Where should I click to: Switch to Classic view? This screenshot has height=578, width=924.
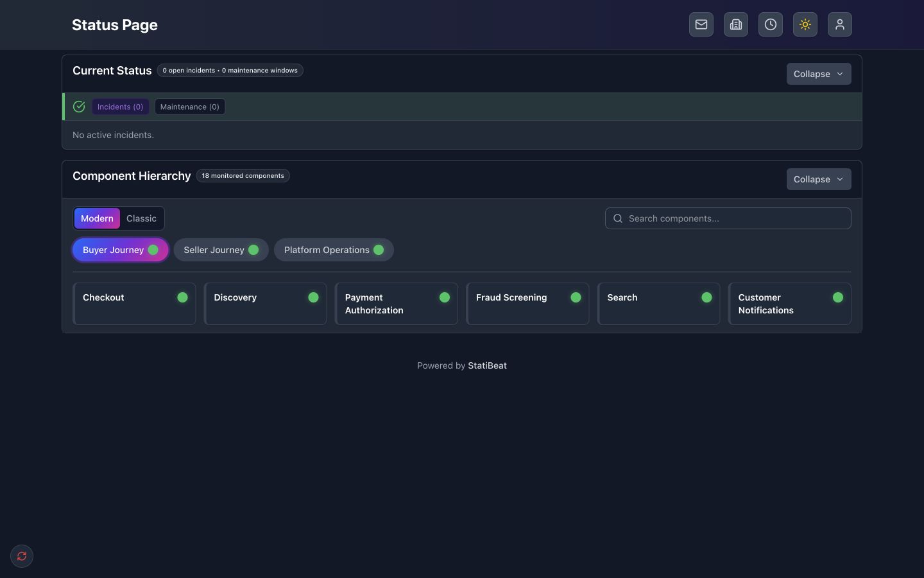click(141, 218)
